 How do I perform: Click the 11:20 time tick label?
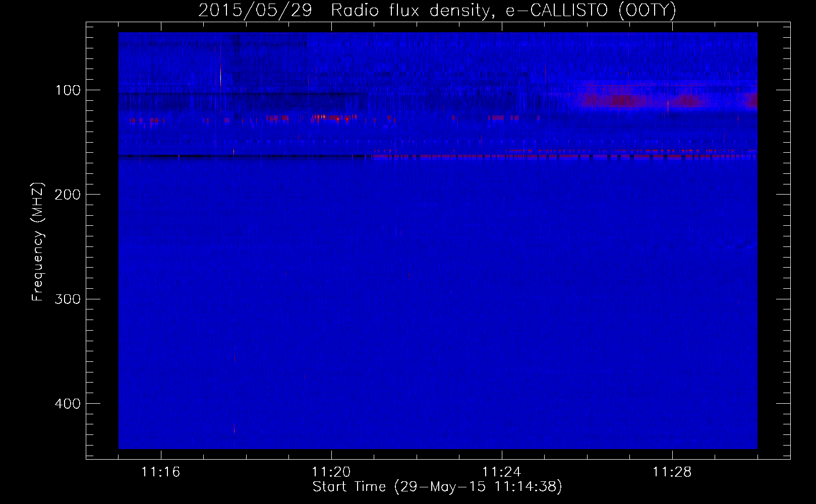click(x=331, y=472)
